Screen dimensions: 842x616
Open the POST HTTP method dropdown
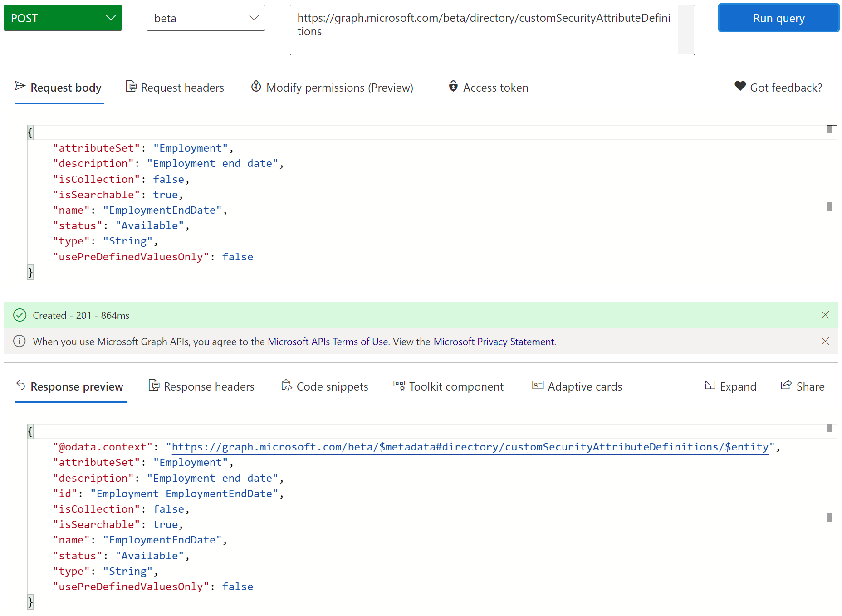point(63,18)
